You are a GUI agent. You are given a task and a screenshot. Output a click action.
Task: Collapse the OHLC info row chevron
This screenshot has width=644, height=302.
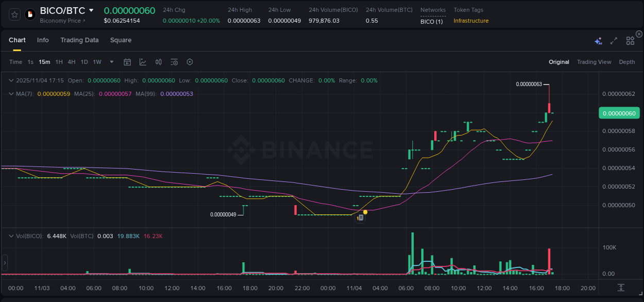click(x=11, y=80)
